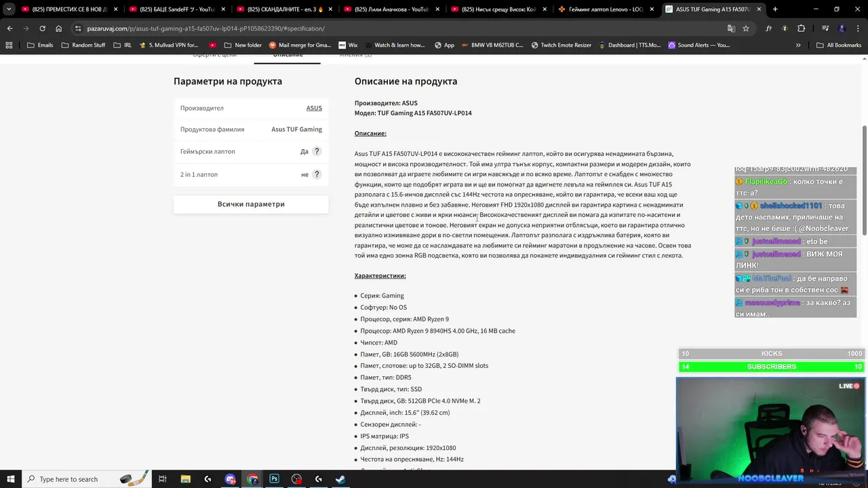Screen dimensions: 868x488
Task: Open the Mullvad VPN bookmark
Action: (x=169, y=45)
